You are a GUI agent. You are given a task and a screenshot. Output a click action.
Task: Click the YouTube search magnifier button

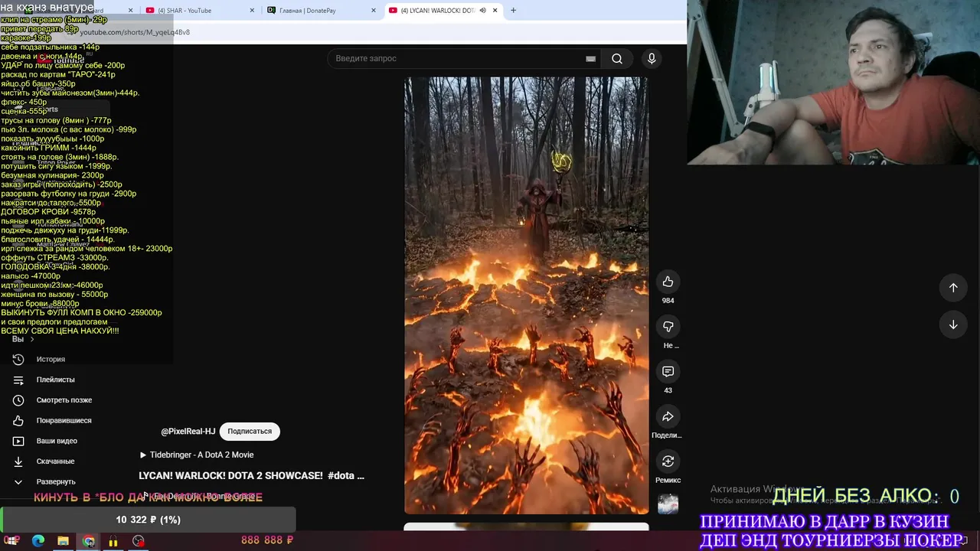(617, 59)
